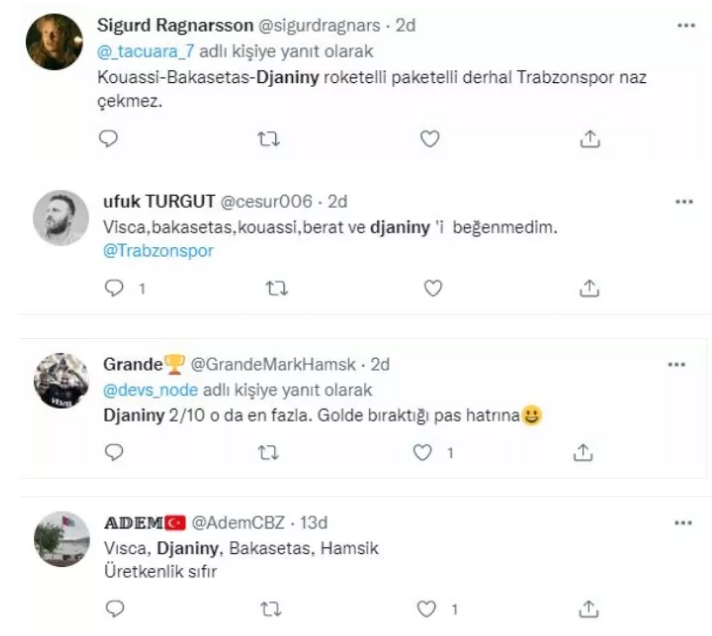Share ADEM's tweet
This screenshot has height=636, width=712.
589,608
